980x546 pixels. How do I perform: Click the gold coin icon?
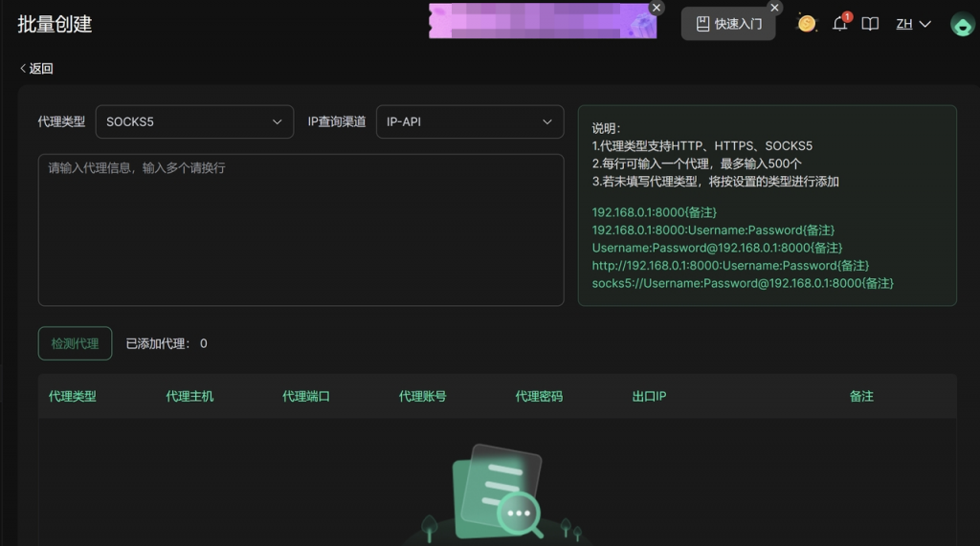pos(807,24)
